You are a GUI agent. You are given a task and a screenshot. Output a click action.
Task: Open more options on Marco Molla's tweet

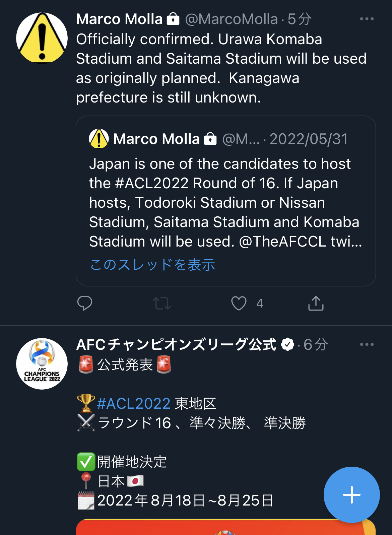367,19
